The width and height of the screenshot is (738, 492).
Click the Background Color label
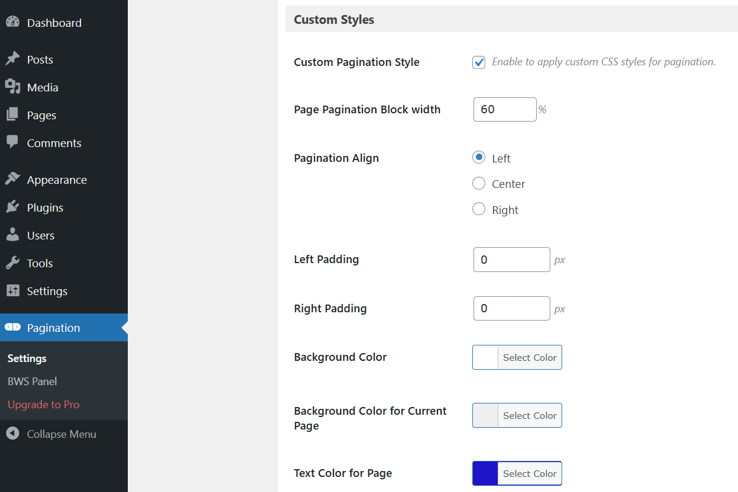[340, 357]
